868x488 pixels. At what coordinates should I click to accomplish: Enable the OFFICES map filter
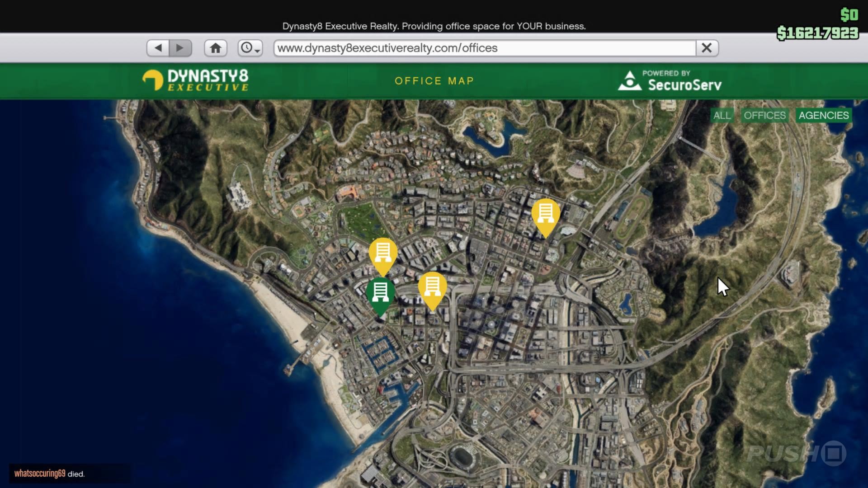tap(764, 115)
